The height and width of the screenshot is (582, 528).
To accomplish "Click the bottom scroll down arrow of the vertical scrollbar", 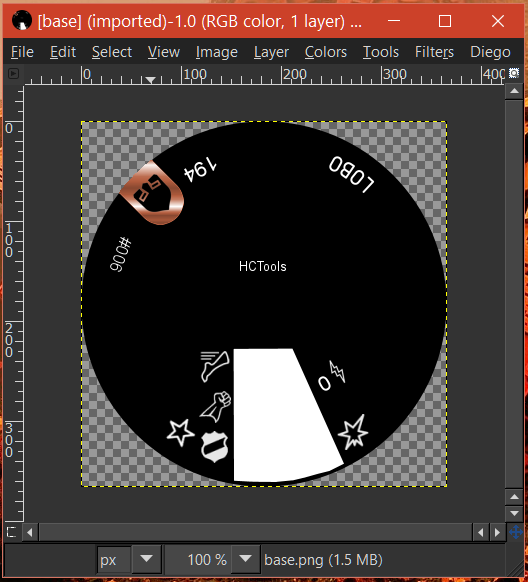I will (514, 513).
